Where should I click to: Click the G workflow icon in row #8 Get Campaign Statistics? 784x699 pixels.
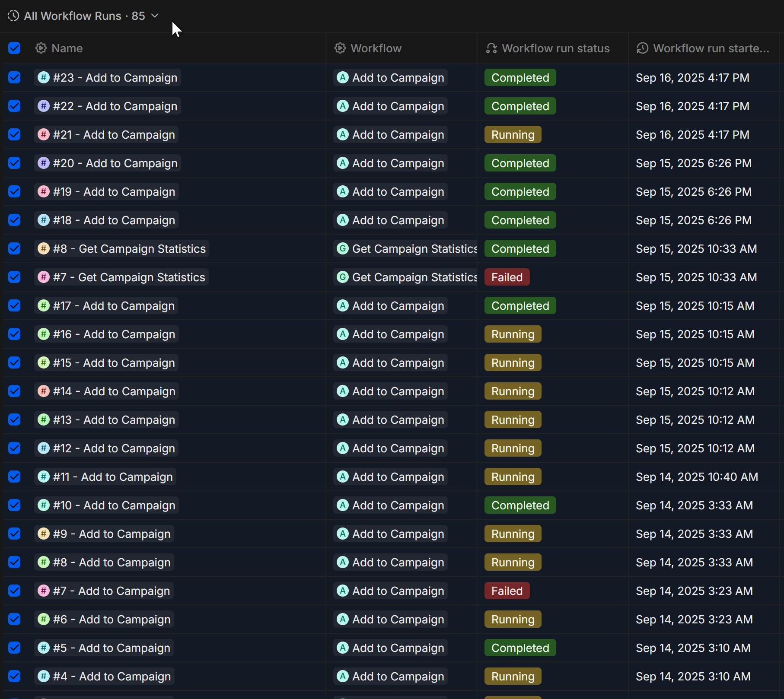[x=343, y=248]
